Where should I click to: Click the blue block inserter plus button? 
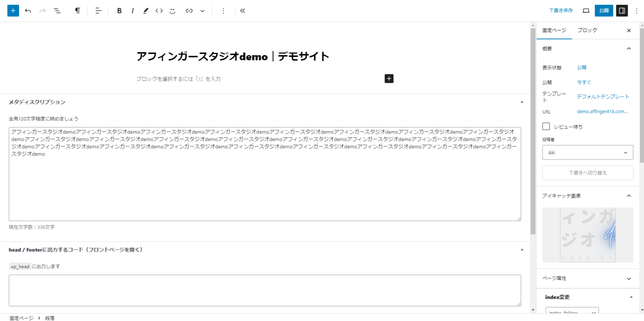pos(13,11)
